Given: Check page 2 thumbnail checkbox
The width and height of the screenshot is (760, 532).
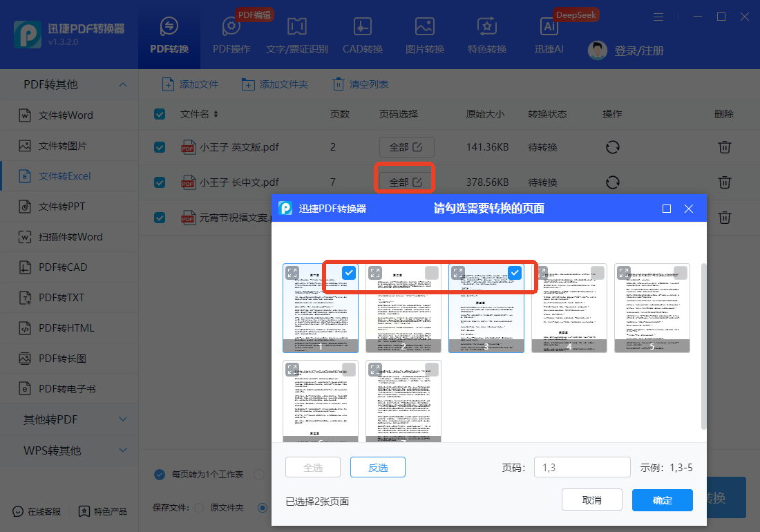Looking at the screenshot, I should coord(431,273).
